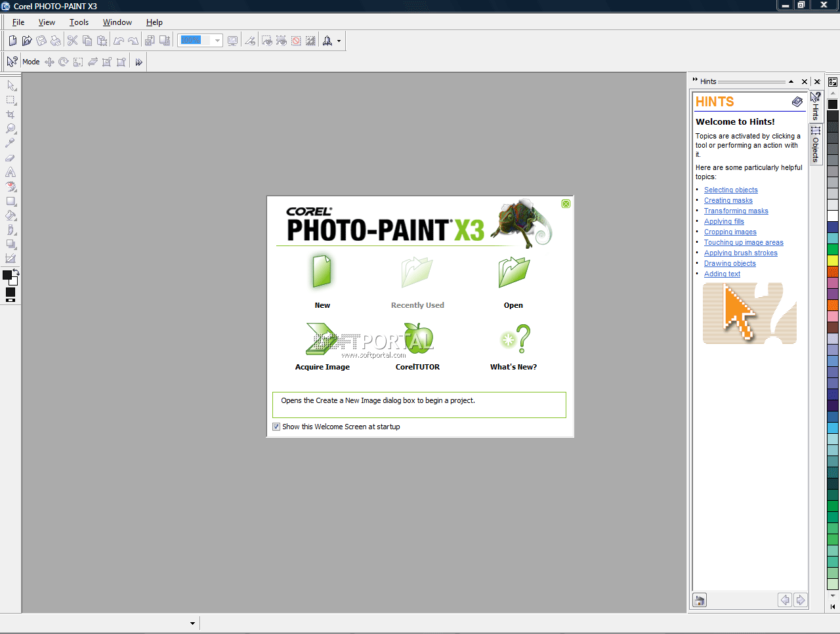Click the Import toolbar icon
The image size is (840, 634).
(x=150, y=41)
